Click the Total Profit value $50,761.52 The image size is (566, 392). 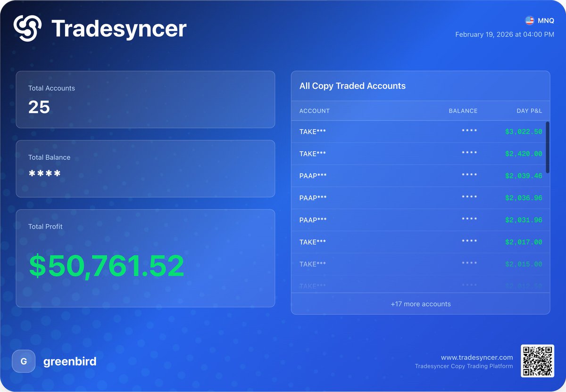(107, 266)
